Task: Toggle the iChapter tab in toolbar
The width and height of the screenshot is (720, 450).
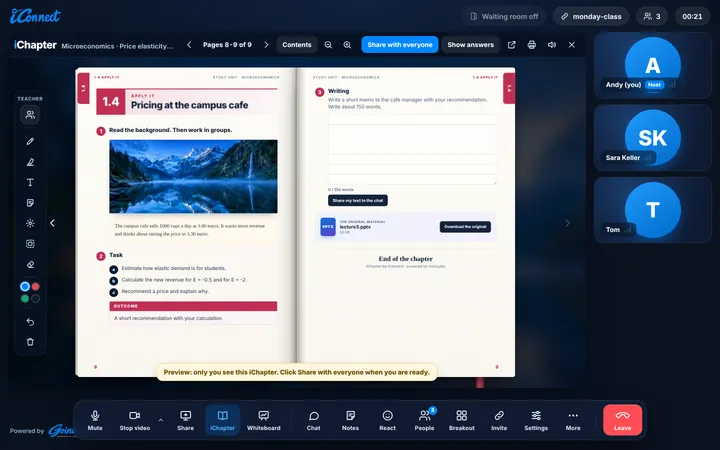Action: (x=222, y=420)
